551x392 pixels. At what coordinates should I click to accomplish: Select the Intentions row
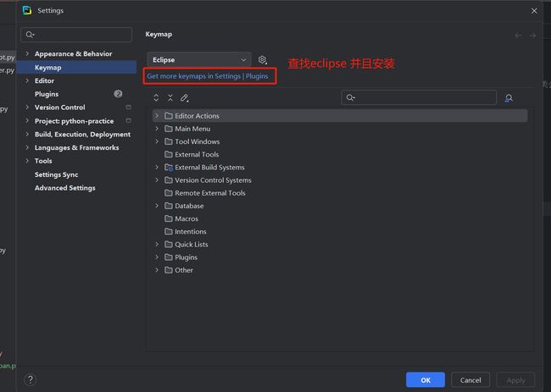(x=340, y=231)
